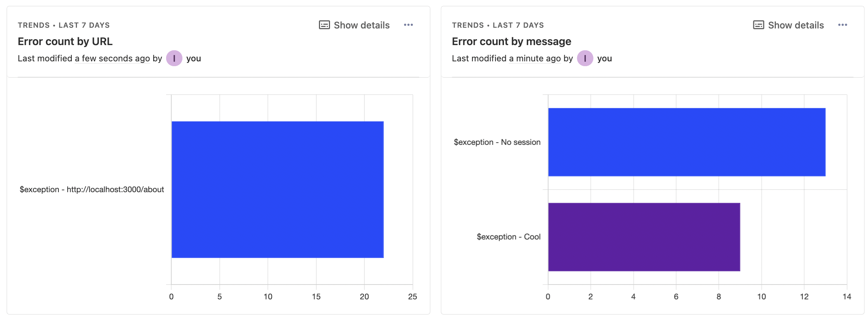Screen dimensions: 868x323
Task: Click 'a minute ago' timestamp
Action: pos(535,58)
